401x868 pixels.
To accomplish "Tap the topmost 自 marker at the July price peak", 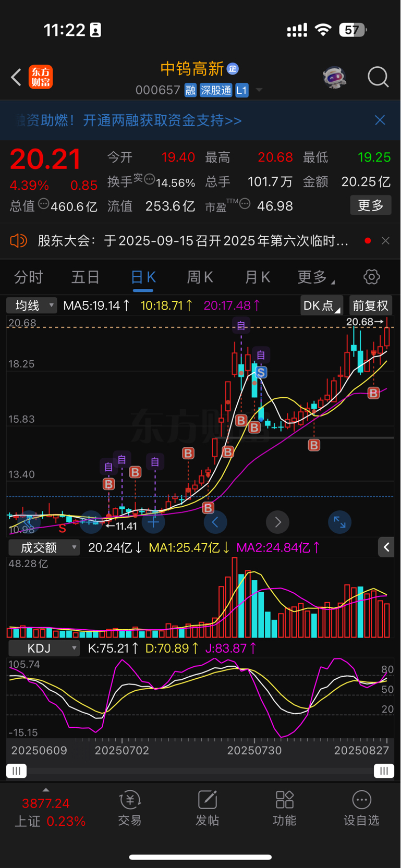I will pos(241,326).
